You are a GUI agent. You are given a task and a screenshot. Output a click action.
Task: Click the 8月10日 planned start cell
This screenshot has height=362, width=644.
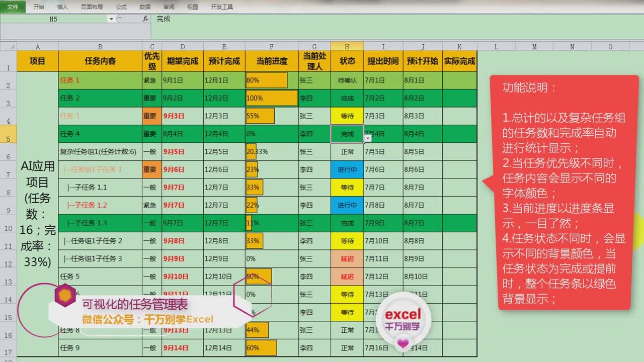[423, 277]
